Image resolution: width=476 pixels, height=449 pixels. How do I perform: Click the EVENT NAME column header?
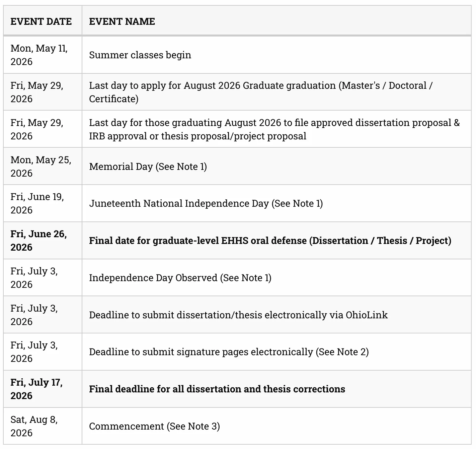(122, 21)
